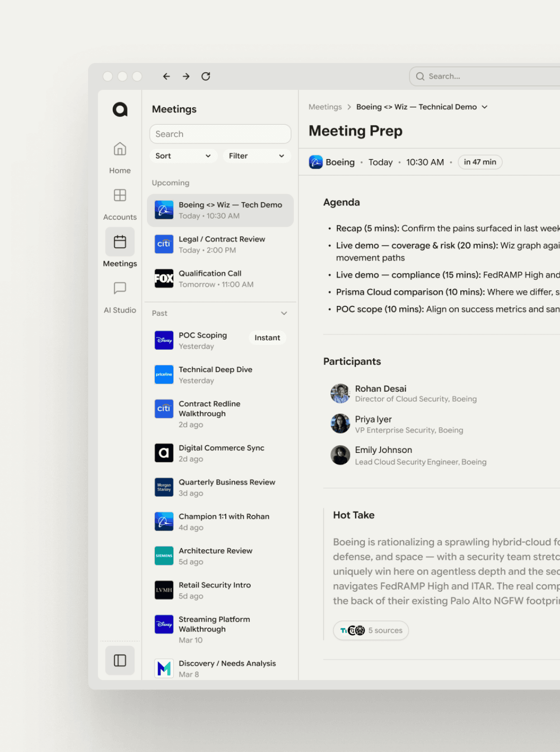Open Qualification Call meeting

[x=220, y=279]
